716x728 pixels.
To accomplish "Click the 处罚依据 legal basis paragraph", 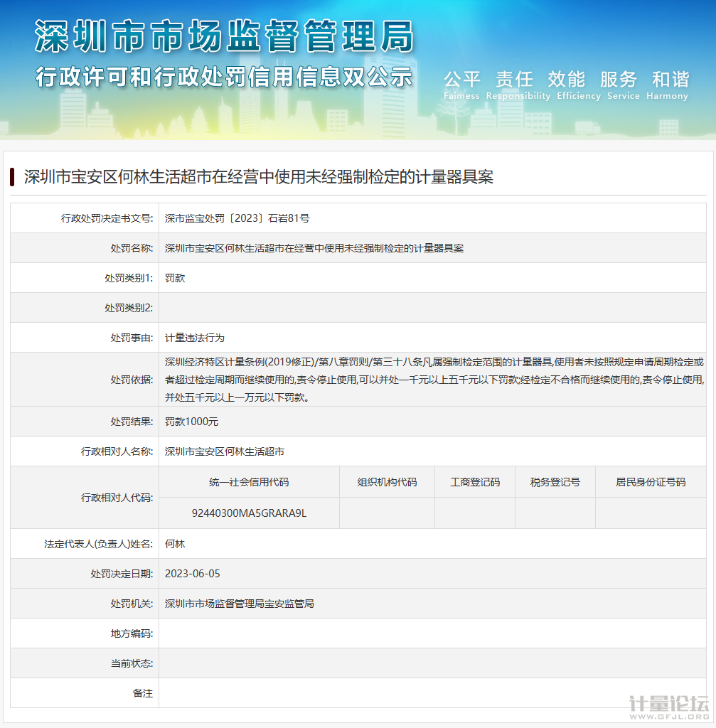I will click(434, 380).
